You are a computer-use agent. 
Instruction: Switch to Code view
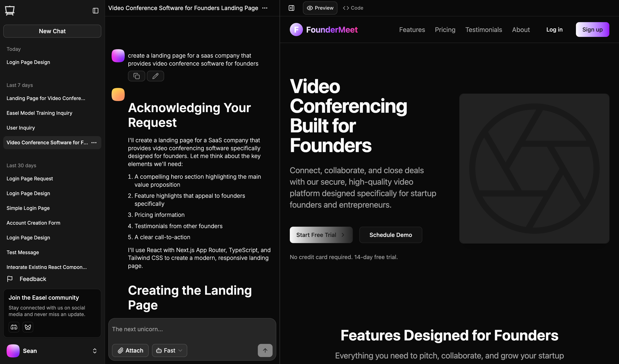click(x=353, y=8)
